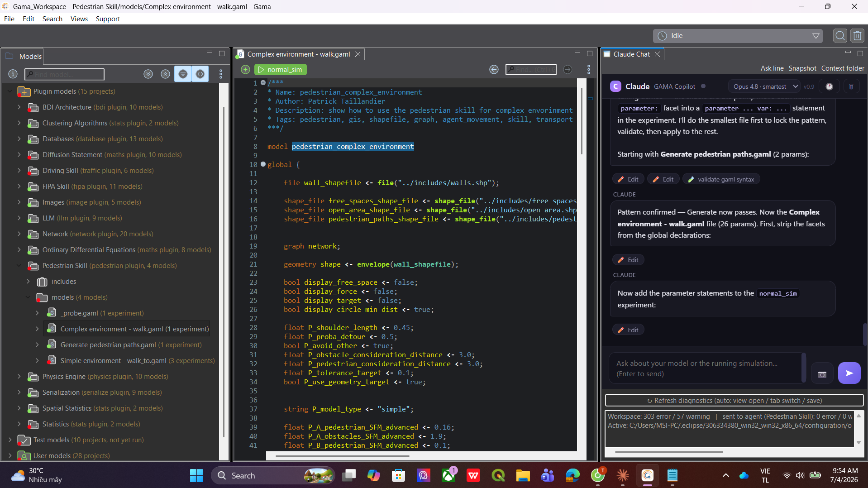Expand the includes folder

(28, 282)
